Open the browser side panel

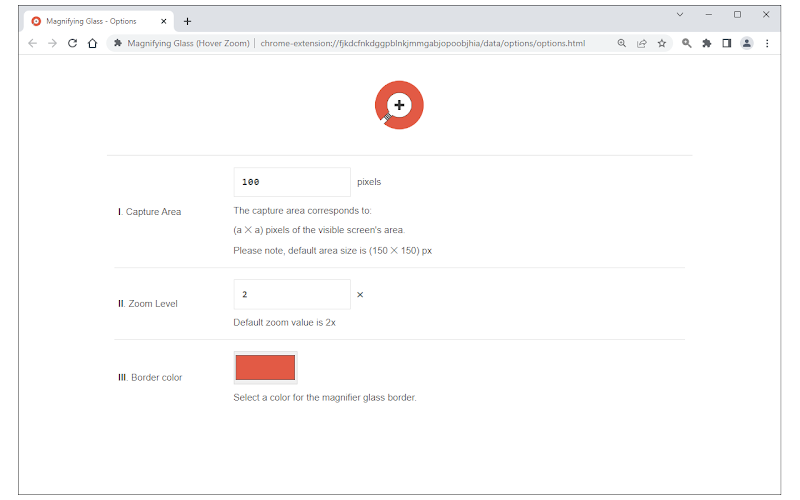[x=727, y=43]
